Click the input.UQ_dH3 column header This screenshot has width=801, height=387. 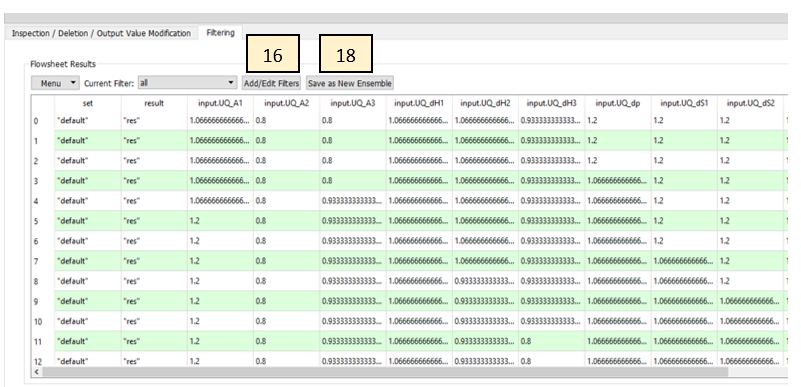click(552, 103)
